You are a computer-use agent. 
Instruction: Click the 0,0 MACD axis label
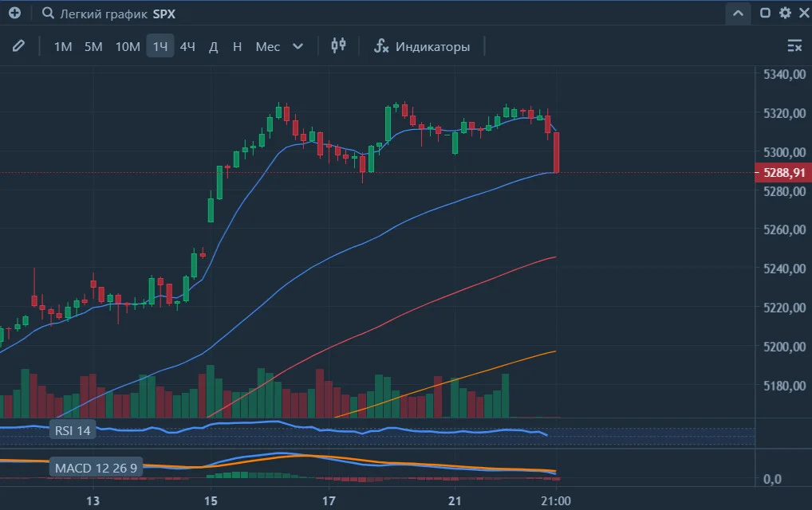click(x=772, y=480)
